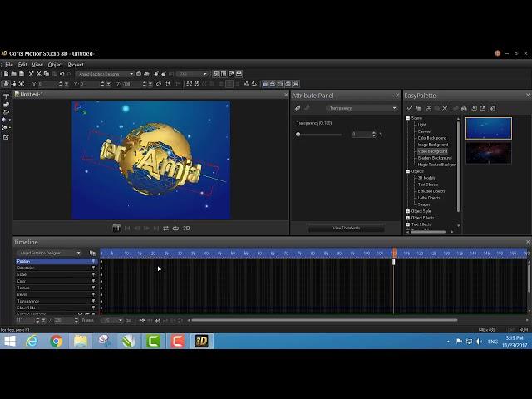The height and width of the screenshot is (399, 532).
Task: Select the Text tool in left toolbox
Action: (x=6, y=96)
